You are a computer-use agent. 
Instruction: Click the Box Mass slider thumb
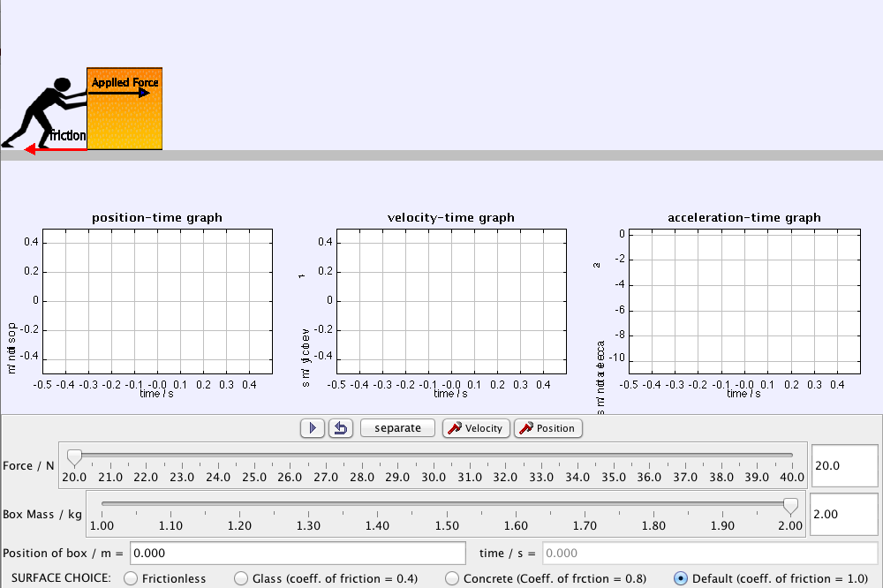tap(792, 505)
